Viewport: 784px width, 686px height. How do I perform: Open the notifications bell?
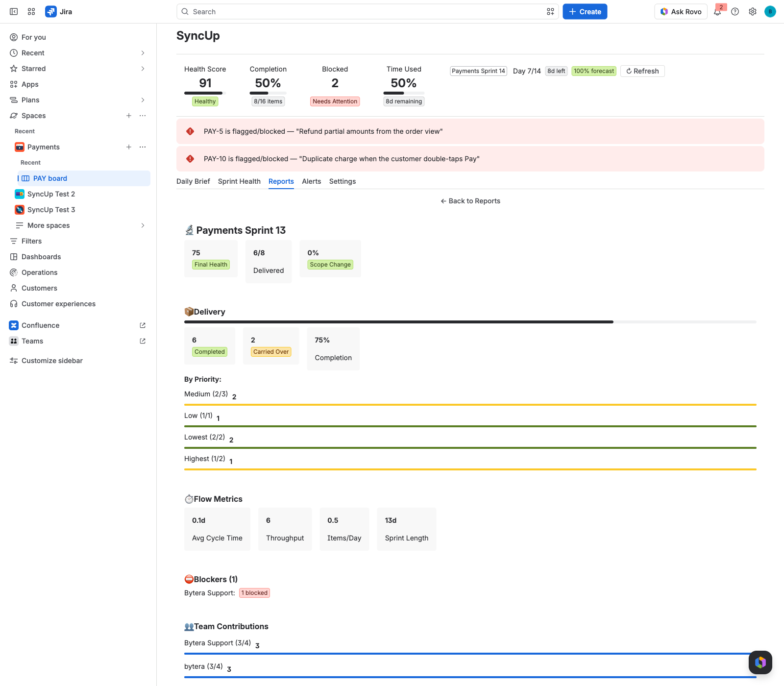[717, 12]
